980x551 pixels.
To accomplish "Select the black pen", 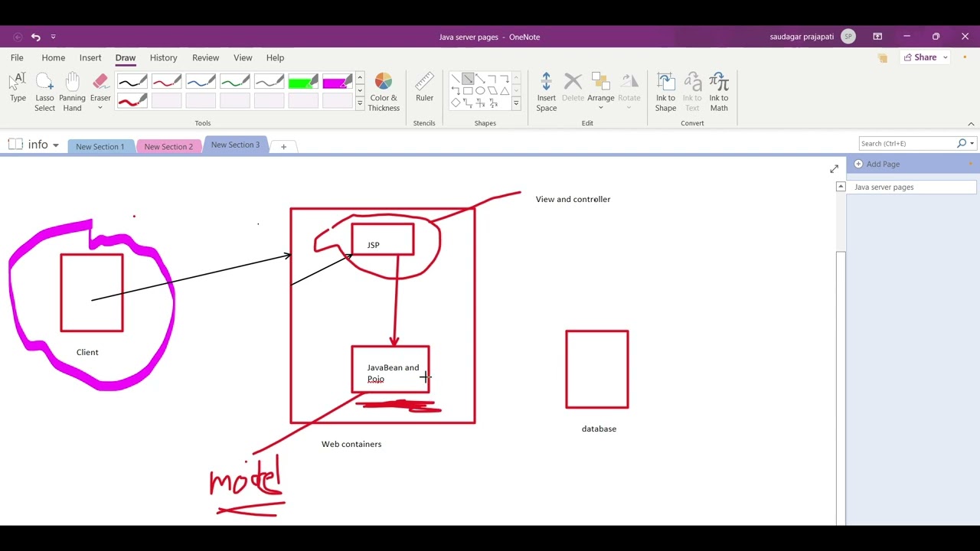I will click(x=132, y=82).
